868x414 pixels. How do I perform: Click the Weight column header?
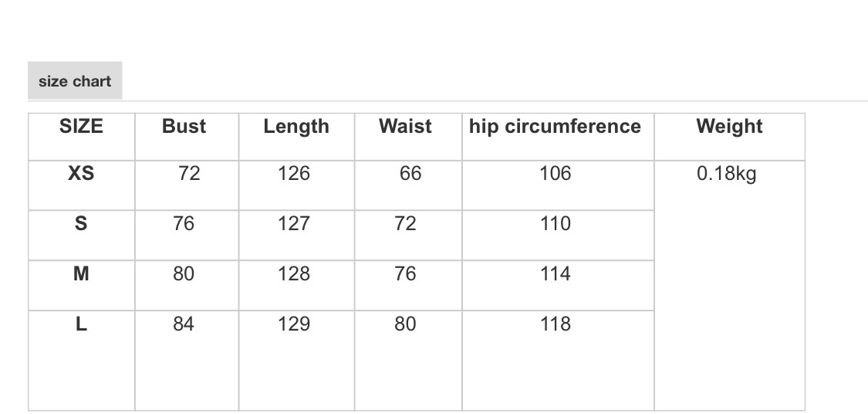tap(729, 127)
